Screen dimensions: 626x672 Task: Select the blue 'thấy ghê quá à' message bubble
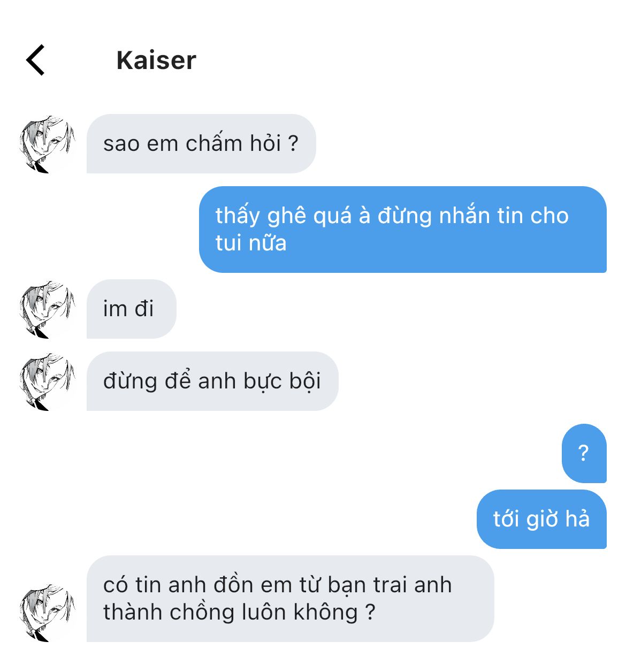point(403,230)
